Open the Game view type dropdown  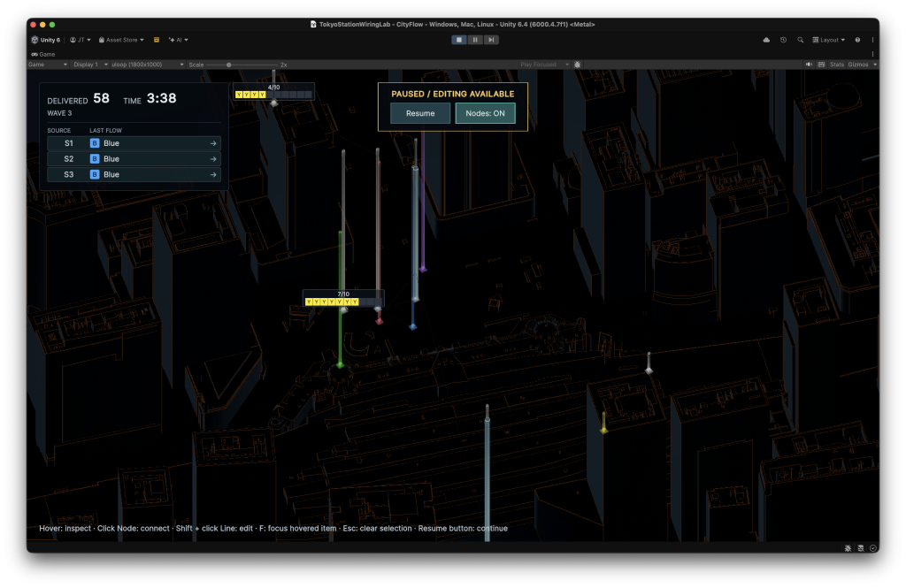point(48,65)
